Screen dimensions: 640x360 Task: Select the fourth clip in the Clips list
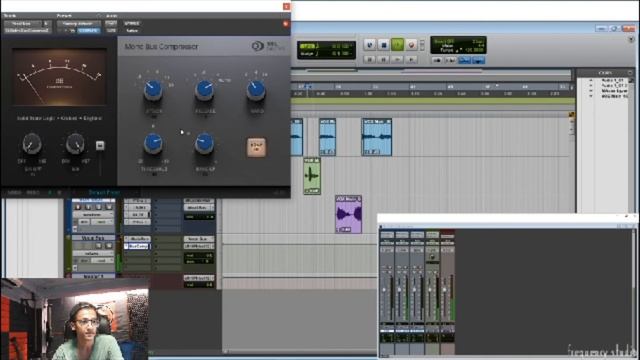(614, 96)
